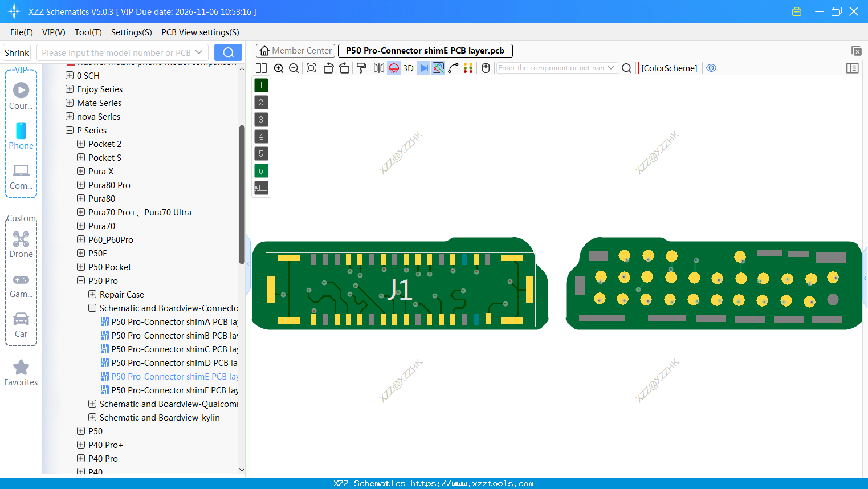
Task: Open the eye visibility toggle next to ColorScheme
Action: click(x=711, y=68)
